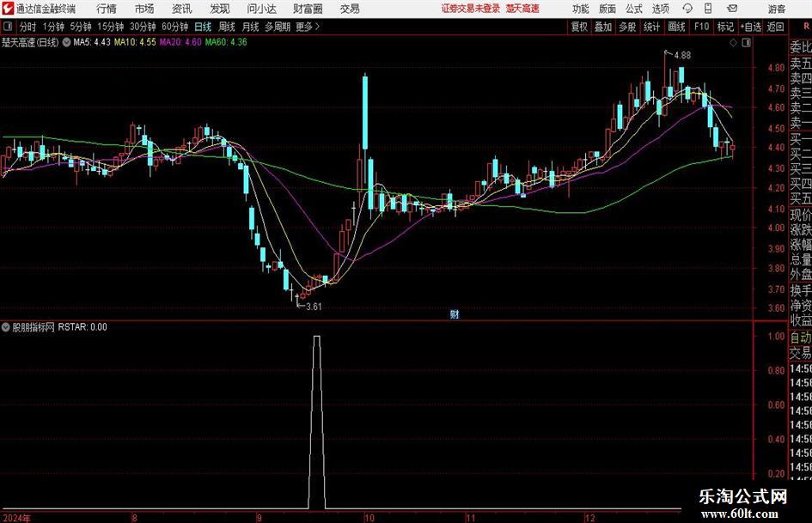The image size is (812, 523).
Task: Select the 周线 weekly chart tab
Action: [x=226, y=27]
